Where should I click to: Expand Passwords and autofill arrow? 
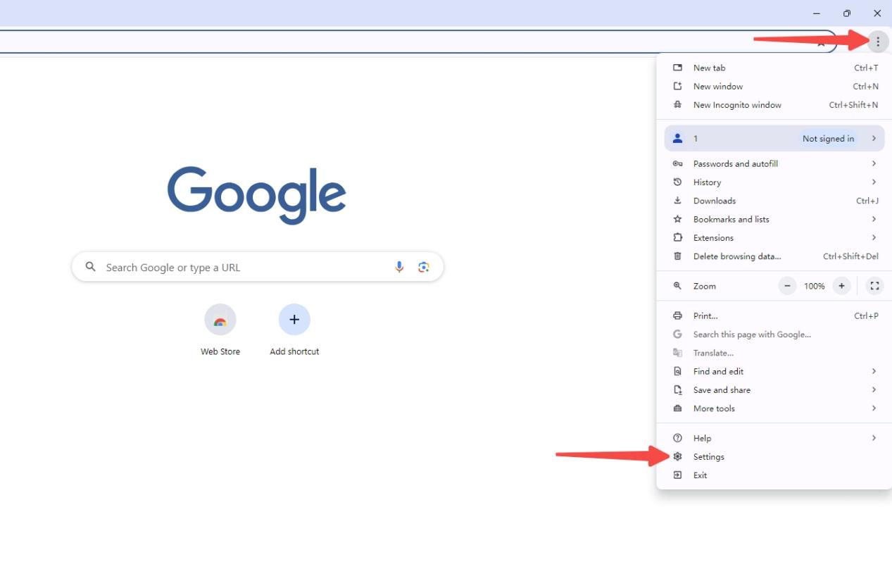click(x=874, y=163)
